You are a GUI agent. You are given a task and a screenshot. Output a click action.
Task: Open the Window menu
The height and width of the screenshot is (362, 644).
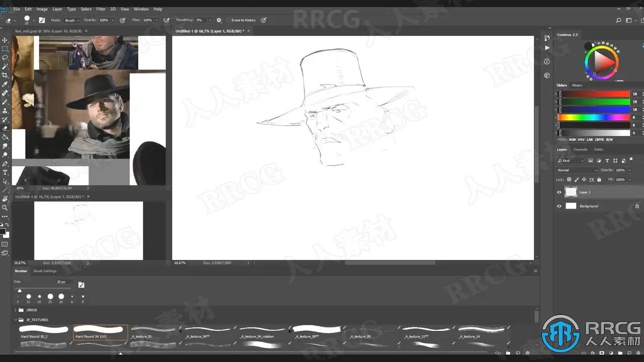(141, 9)
